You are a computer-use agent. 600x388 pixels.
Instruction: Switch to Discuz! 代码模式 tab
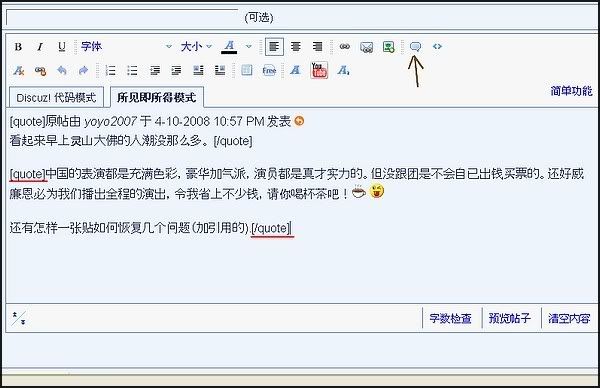pos(56,98)
